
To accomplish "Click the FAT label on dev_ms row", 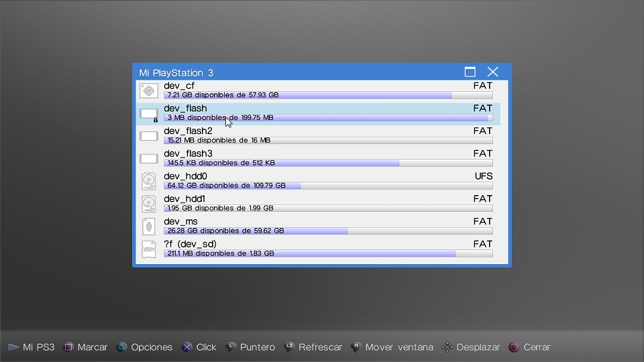I will pos(482,221).
